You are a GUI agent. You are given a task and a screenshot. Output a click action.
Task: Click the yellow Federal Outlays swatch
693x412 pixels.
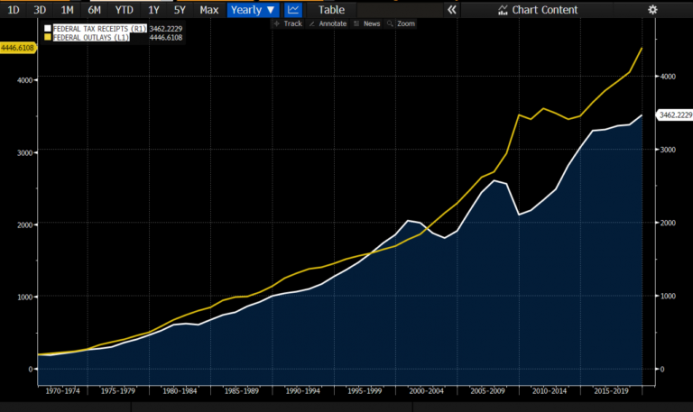[x=48, y=37]
